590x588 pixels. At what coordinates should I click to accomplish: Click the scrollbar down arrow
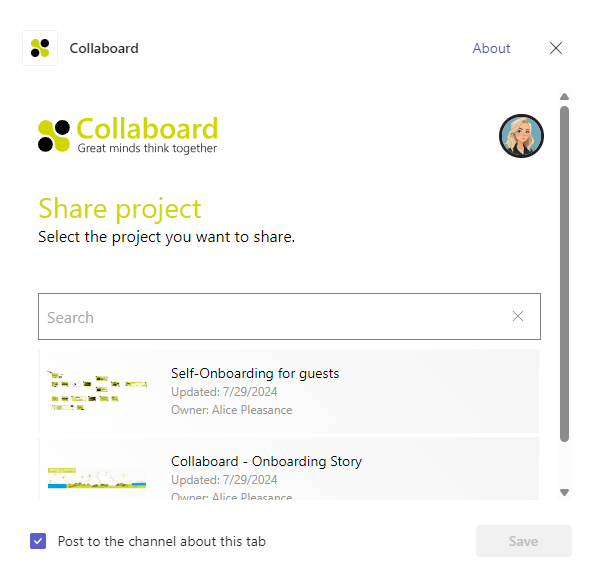point(564,492)
